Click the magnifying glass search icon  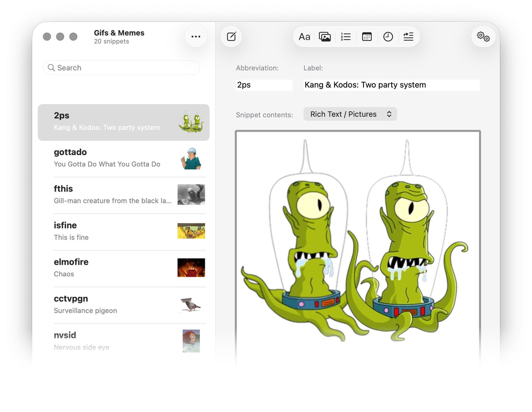[51, 68]
